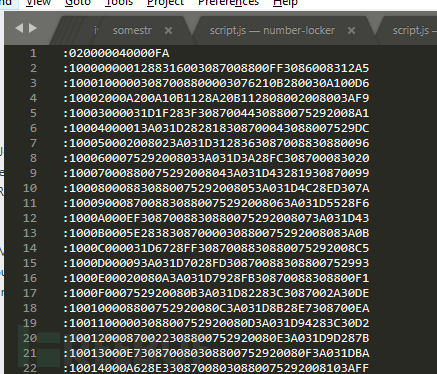Click the previous tab arrow
Image resolution: width=437 pixels, height=374 pixels.
pos(19,28)
